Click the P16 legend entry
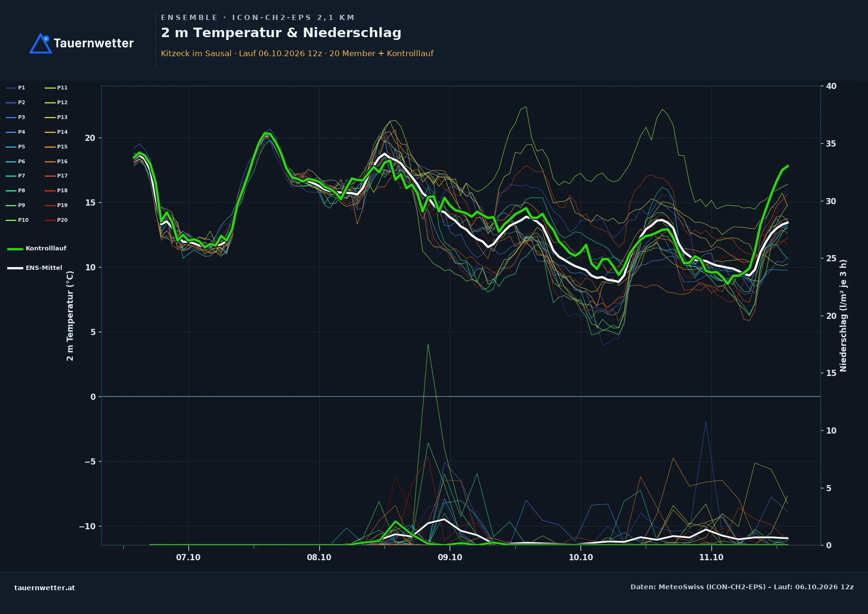 pyautogui.click(x=56, y=161)
